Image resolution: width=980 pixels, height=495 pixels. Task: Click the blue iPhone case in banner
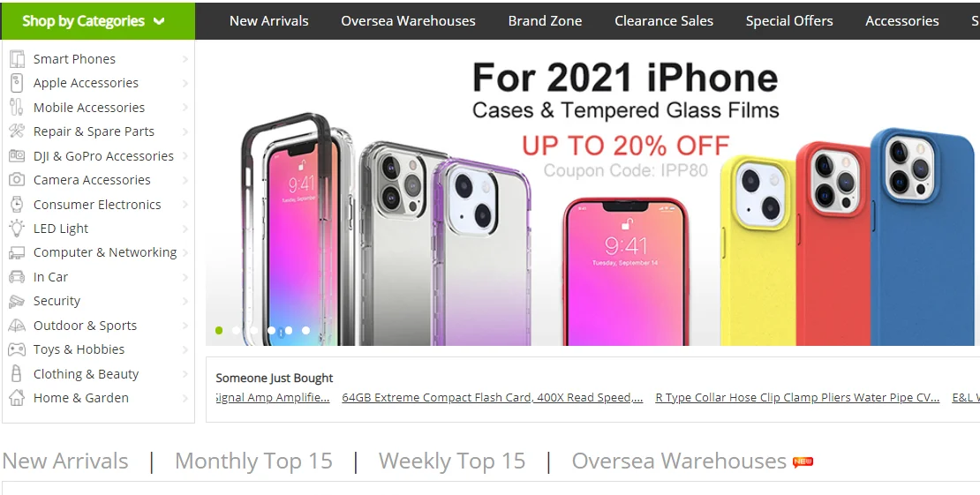click(x=923, y=237)
